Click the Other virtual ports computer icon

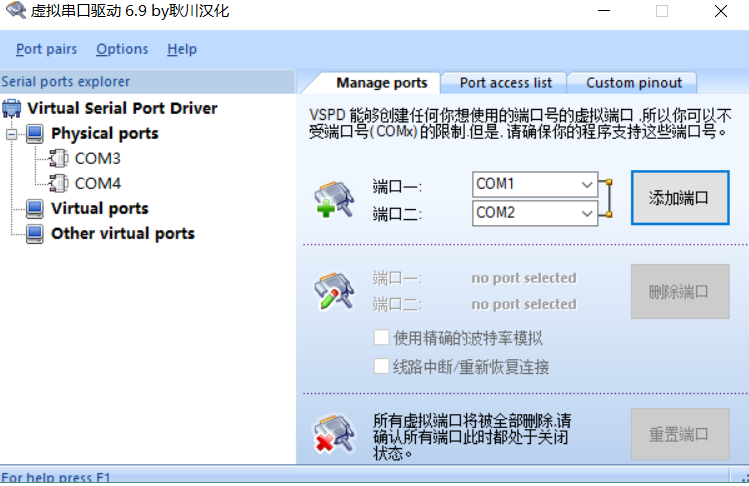(35, 234)
